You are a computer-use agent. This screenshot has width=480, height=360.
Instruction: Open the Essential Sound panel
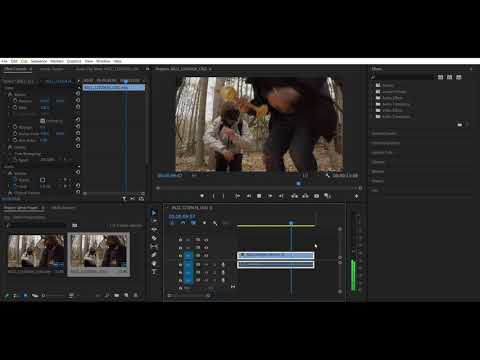tap(386, 143)
